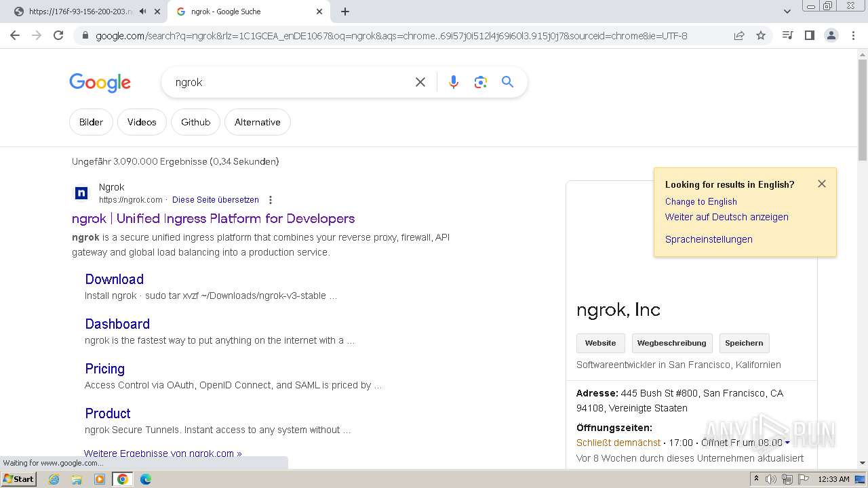Image resolution: width=868 pixels, height=488 pixels.
Task: Click the address bar URL
Action: (391, 35)
